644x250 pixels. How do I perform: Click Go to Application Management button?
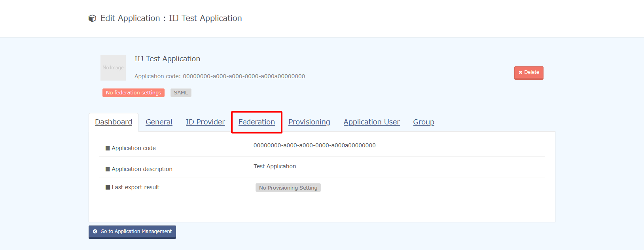pos(132,232)
